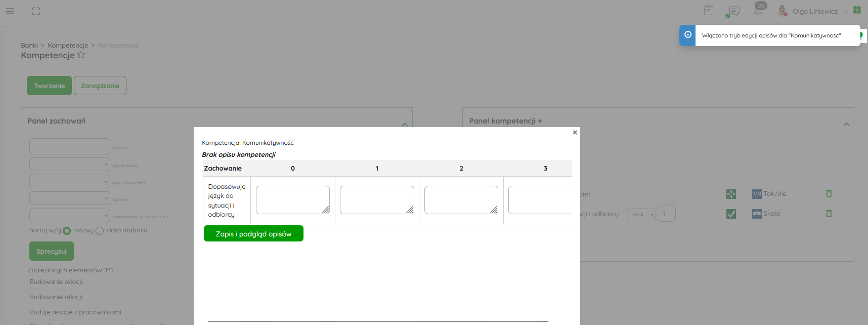This screenshot has width=868, height=325.
Task: Click 'Zapis i podgląd opisów' button
Action: pos(253,234)
